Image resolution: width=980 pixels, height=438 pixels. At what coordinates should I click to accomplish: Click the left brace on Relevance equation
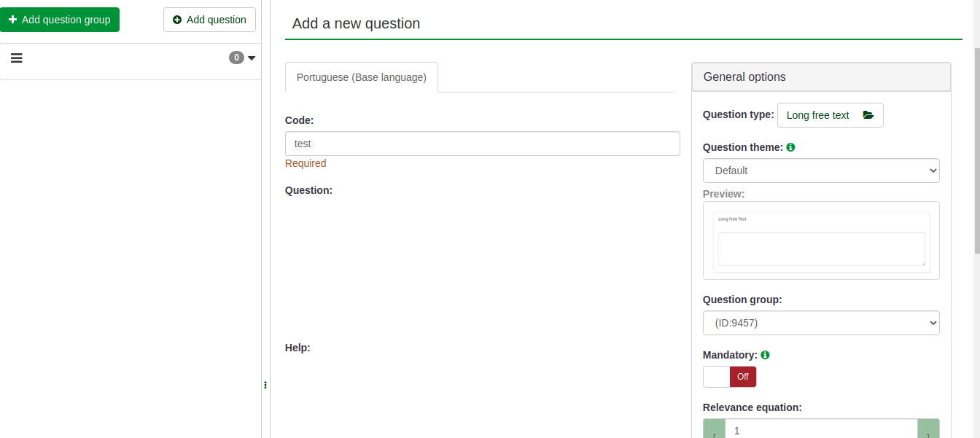pyautogui.click(x=714, y=431)
